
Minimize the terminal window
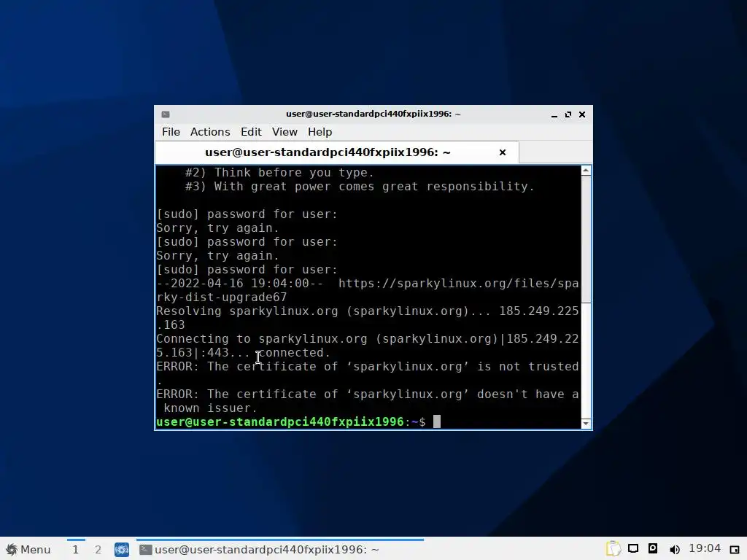(x=554, y=114)
